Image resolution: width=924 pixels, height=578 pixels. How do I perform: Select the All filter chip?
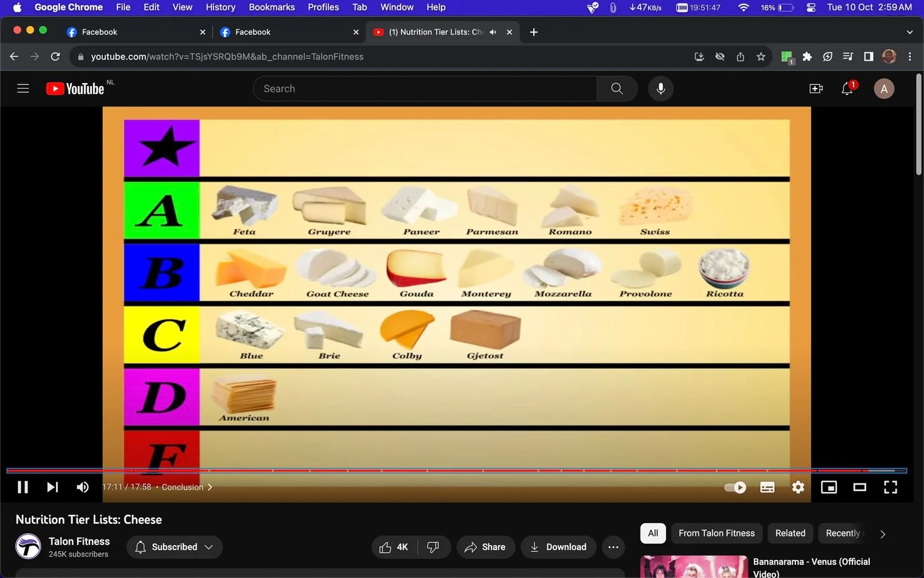point(653,533)
